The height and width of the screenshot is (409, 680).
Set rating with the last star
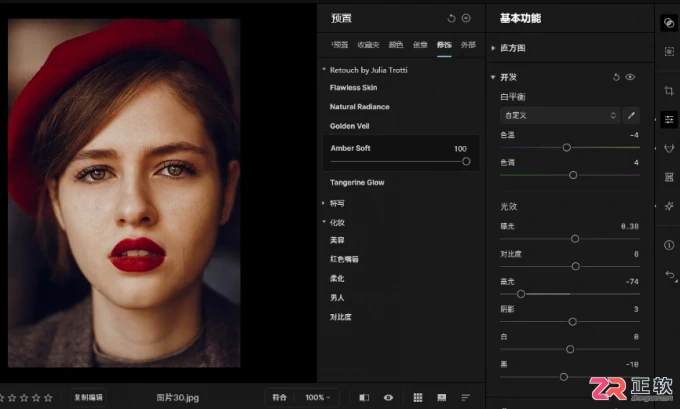(48, 397)
